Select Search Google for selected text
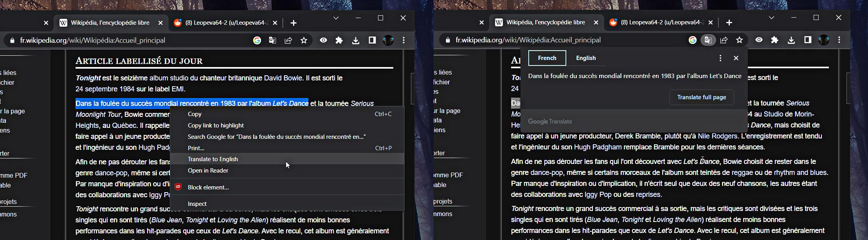The width and height of the screenshot is (868, 240). coord(287,137)
